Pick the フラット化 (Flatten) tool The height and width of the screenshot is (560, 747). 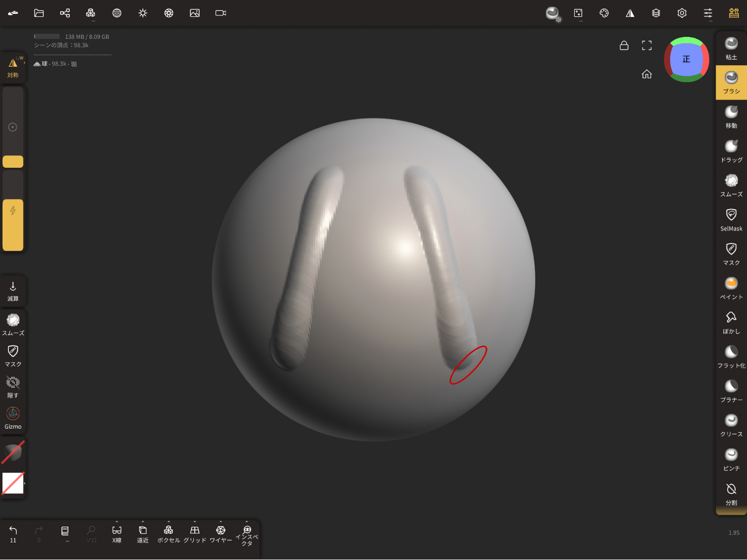point(731,357)
